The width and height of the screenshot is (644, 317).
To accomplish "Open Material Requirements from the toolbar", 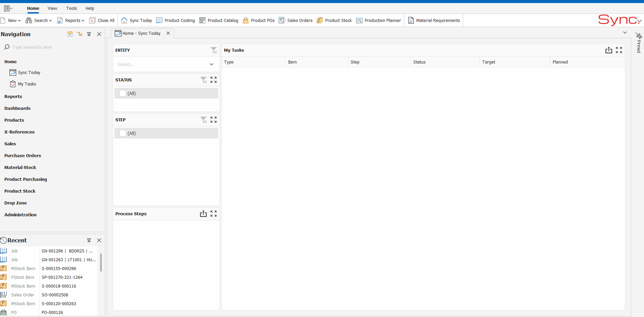I will [434, 21].
